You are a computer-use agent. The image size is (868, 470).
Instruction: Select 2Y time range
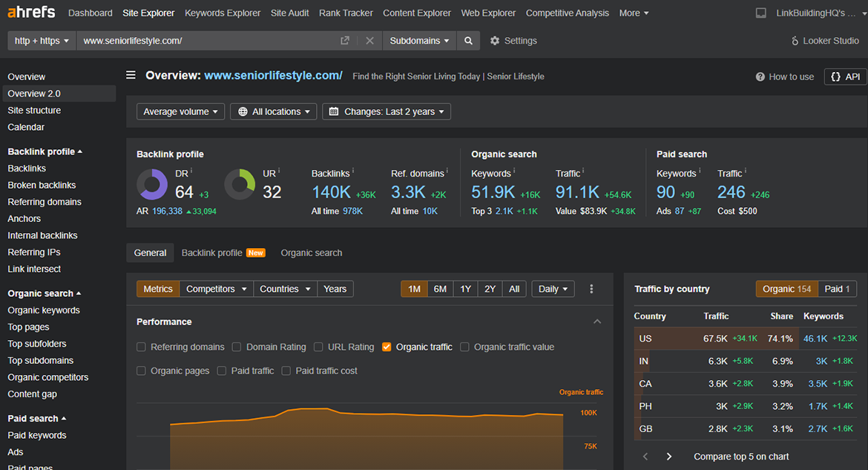pos(490,289)
